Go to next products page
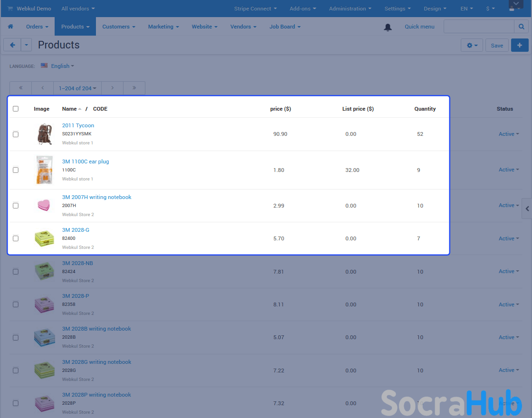The width and height of the screenshot is (532, 418). [112, 88]
